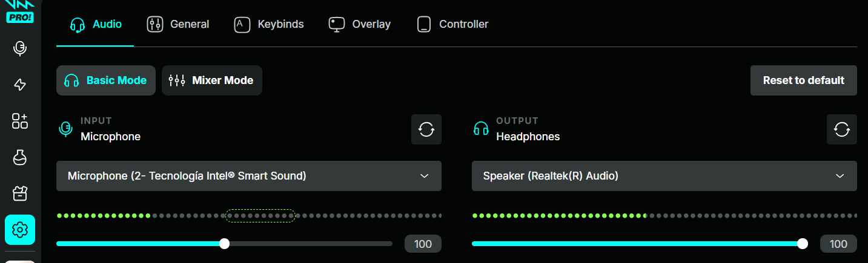Click the microphone volume slider handle

click(x=225, y=244)
